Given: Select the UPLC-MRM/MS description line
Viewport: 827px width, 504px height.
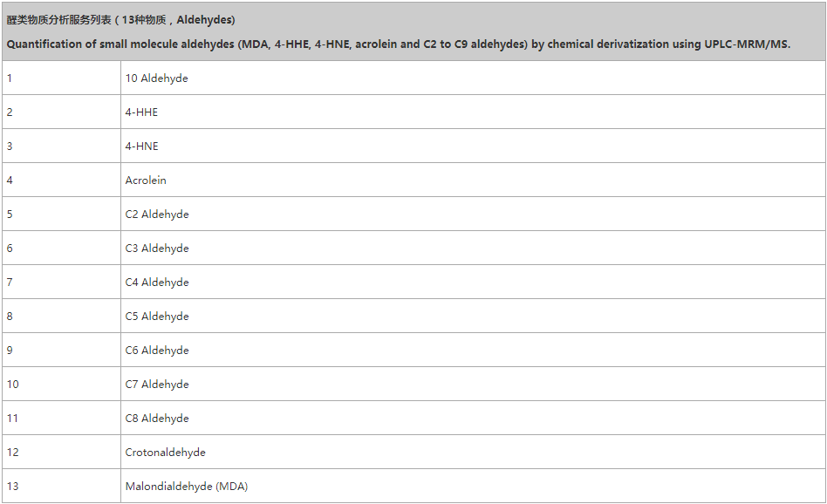Looking at the screenshot, I should point(398,44).
